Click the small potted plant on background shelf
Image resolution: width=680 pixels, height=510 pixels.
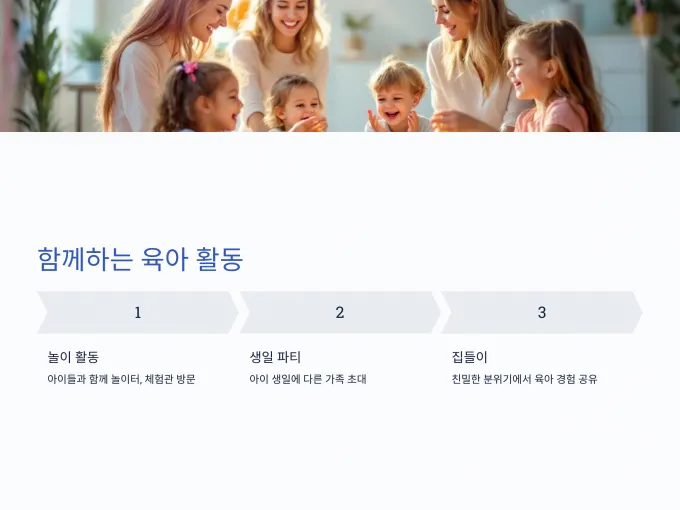click(356, 34)
